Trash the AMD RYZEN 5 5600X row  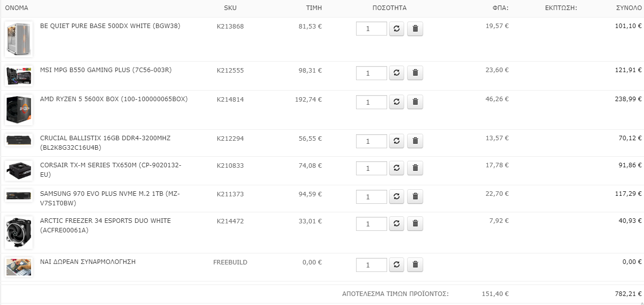coord(415,102)
